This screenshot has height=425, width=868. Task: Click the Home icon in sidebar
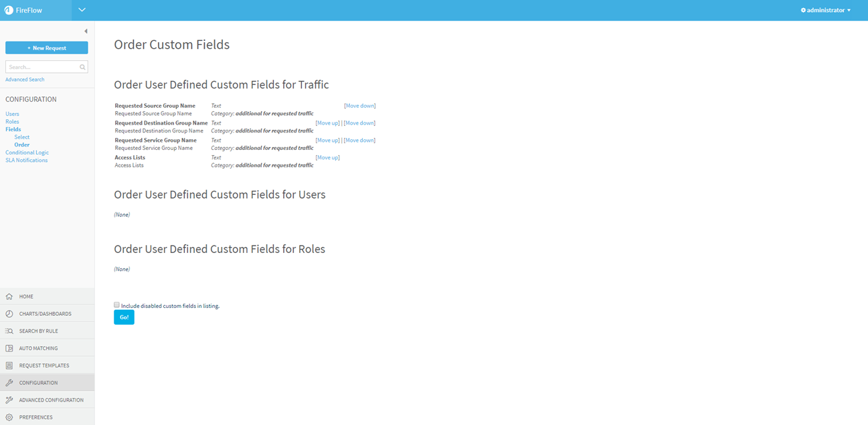(9, 296)
